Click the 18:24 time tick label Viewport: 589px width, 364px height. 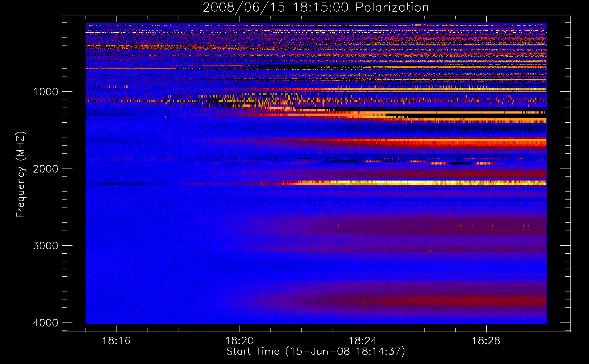point(363,341)
